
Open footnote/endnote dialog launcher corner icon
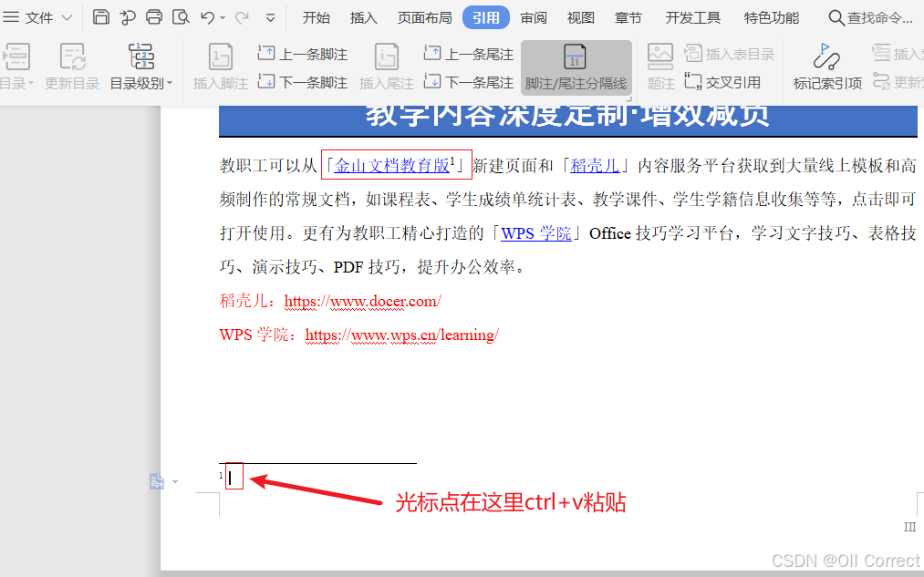coord(630,99)
